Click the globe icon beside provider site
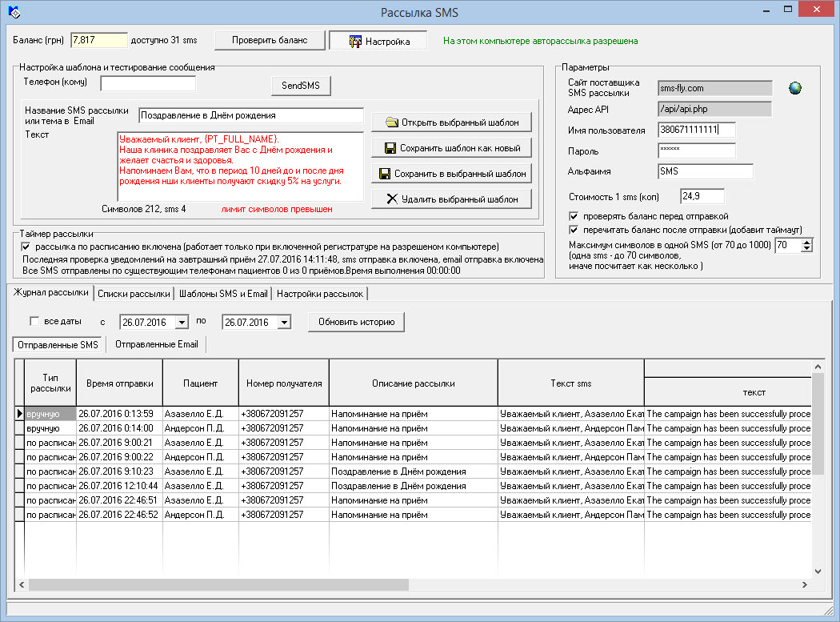 click(794, 88)
